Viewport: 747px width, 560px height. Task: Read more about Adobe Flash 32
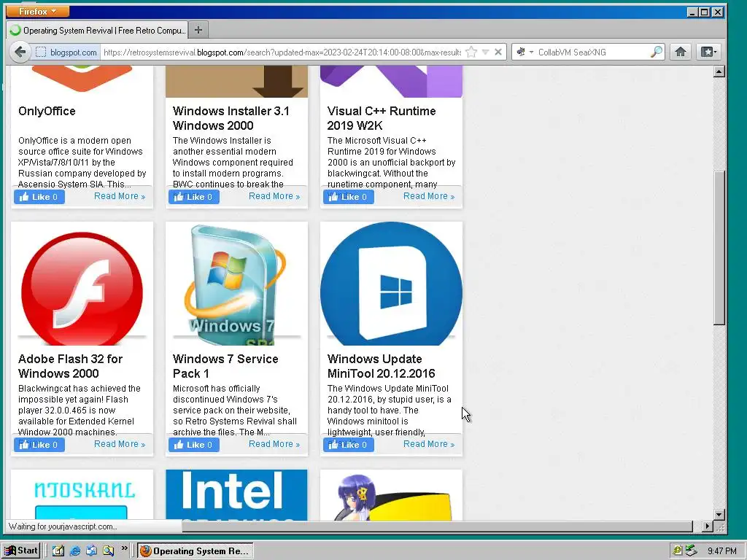click(x=120, y=444)
